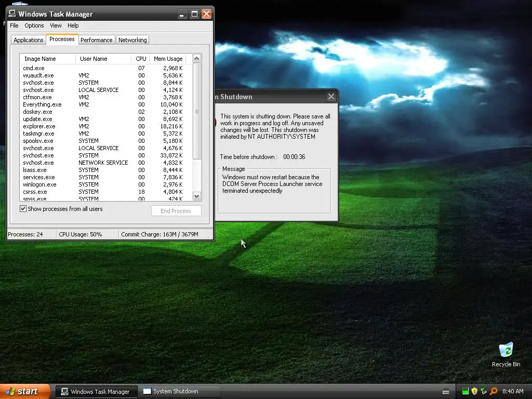The height and width of the screenshot is (399, 532).
Task: Open the yellow security shield tray icon
Action: click(474, 391)
